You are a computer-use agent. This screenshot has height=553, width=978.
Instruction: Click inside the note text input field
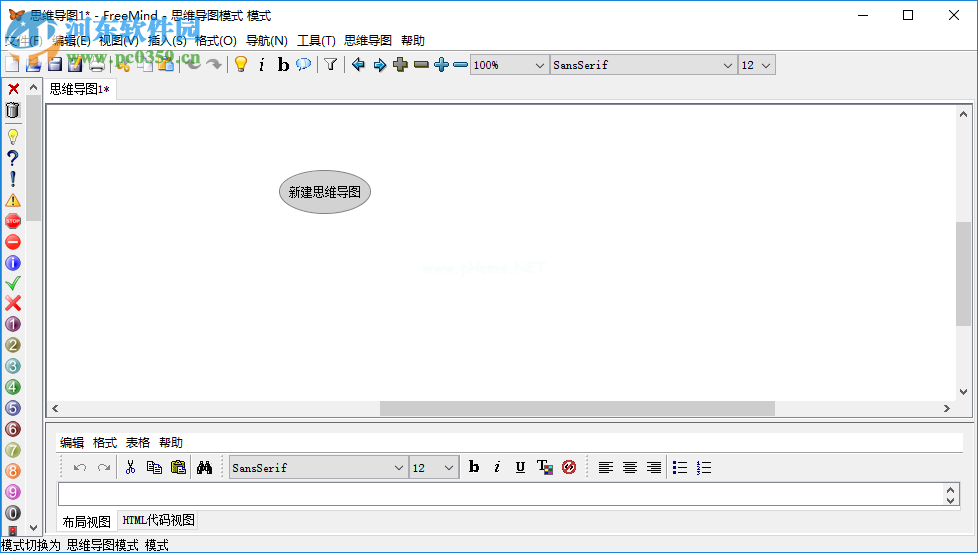(501, 494)
